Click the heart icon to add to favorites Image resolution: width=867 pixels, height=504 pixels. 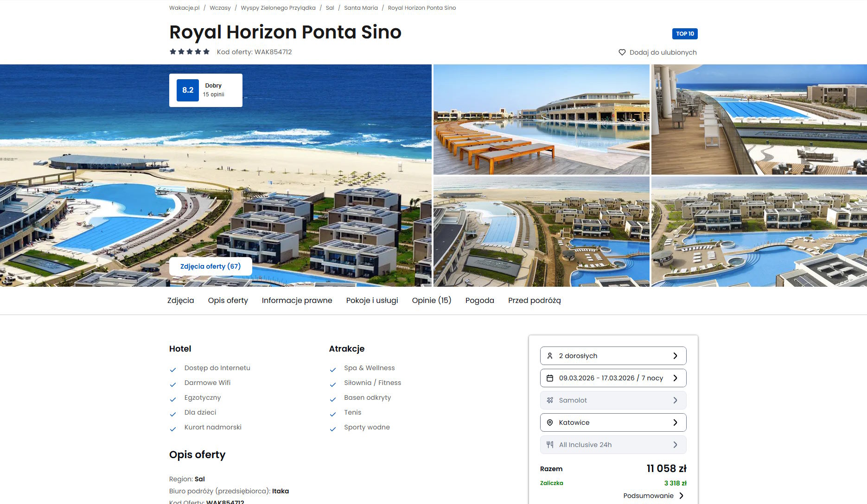pyautogui.click(x=622, y=52)
